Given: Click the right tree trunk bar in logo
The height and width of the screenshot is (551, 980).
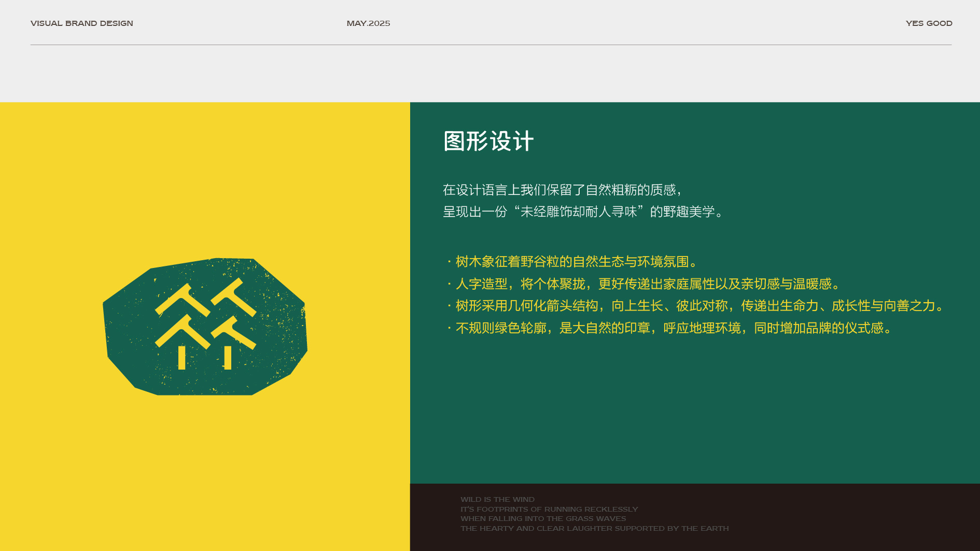Looking at the screenshot, I should click(x=228, y=358).
